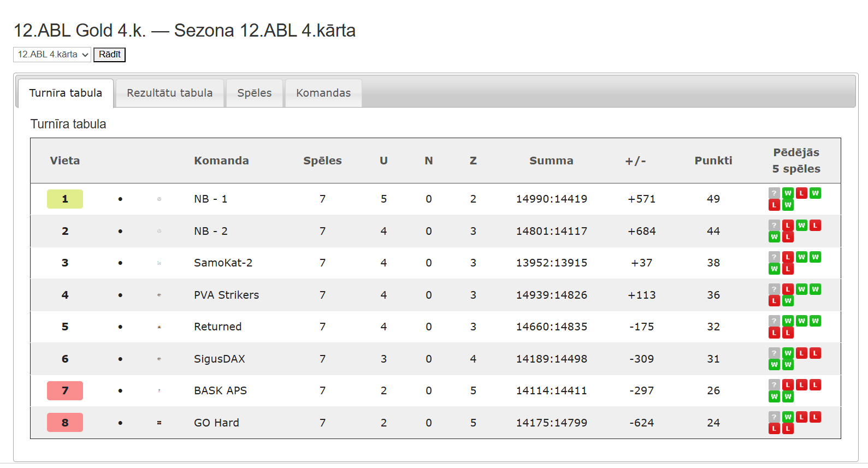Viewport: 868px width, 468px height.
Task: Click the +/- column header
Action: coord(635,161)
